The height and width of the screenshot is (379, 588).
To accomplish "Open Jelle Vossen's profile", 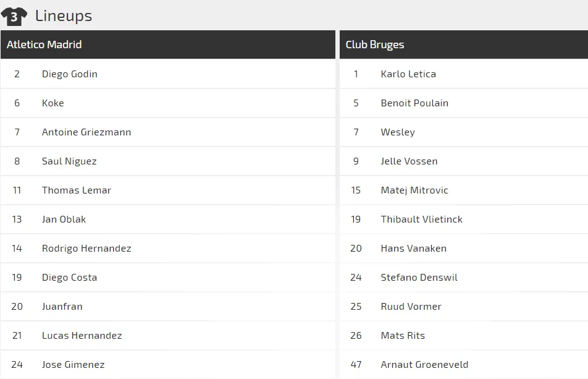I will [x=409, y=161].
